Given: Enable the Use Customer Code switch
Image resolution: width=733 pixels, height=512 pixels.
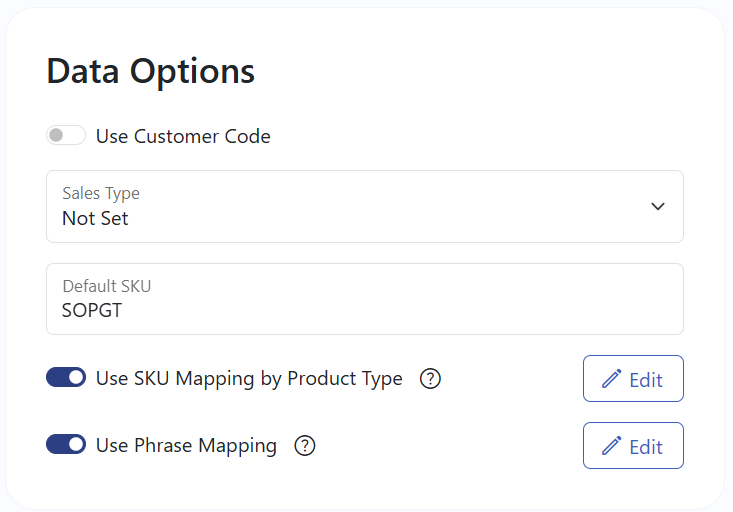Looking at the screenshot, I should [x=66, y=136].
